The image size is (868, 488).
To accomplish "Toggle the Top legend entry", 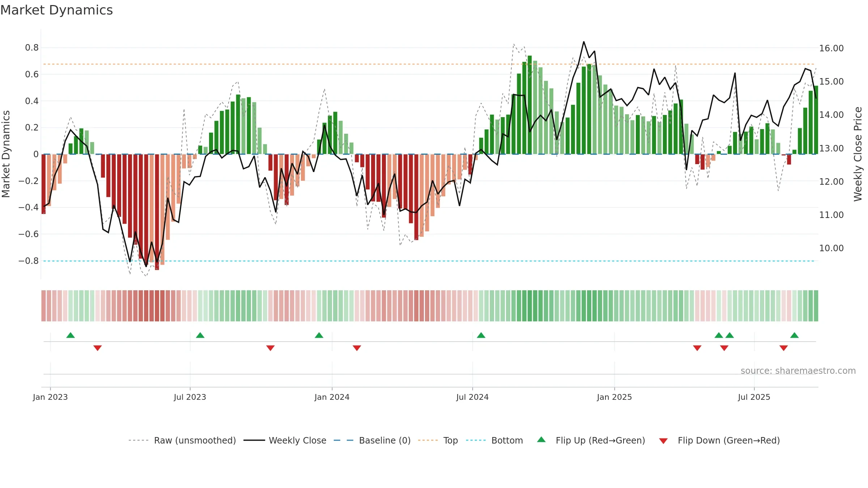I will 438,440.
